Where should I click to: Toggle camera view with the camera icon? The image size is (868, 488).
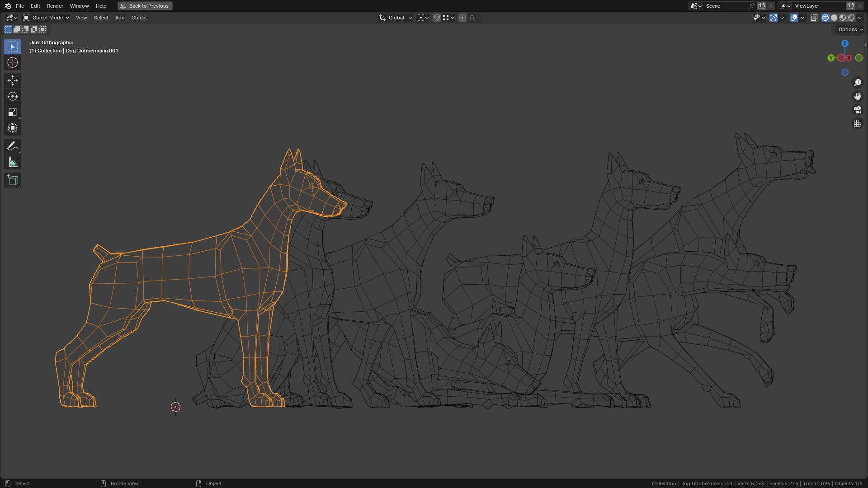coord(857,110)
